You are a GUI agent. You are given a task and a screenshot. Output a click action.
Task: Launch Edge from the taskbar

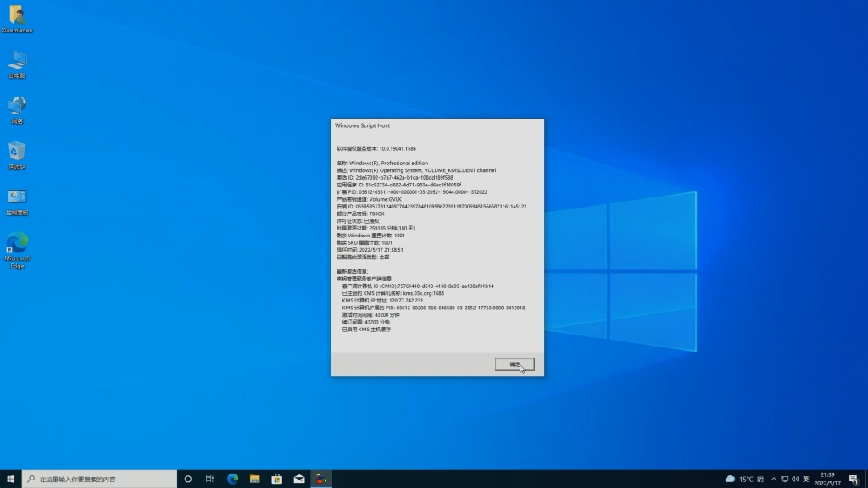(232, 480)
